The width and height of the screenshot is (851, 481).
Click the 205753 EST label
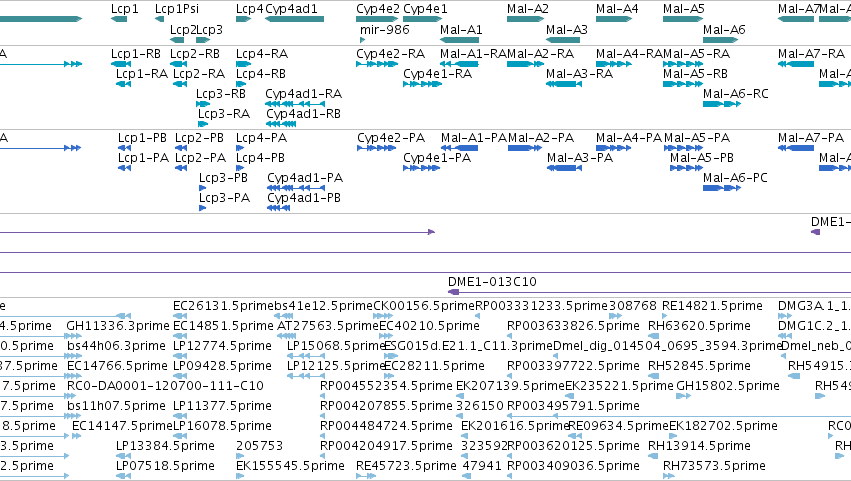coord(259,447)
